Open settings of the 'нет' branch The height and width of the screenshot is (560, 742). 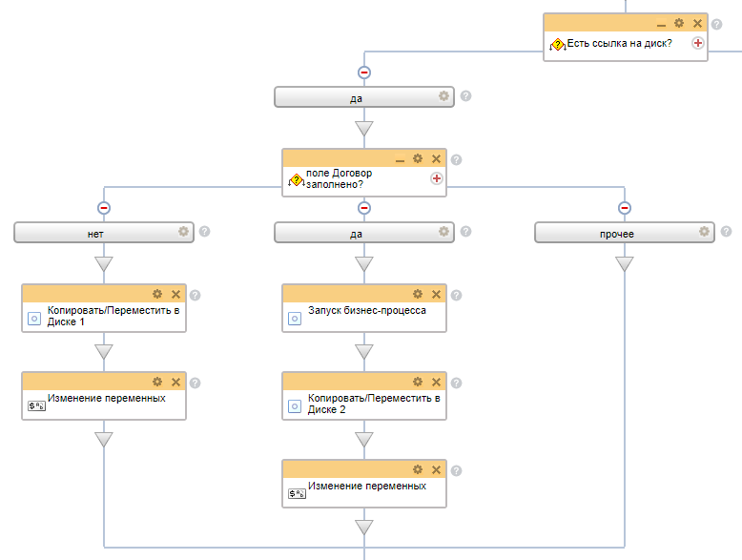click(x=183, y=231)
